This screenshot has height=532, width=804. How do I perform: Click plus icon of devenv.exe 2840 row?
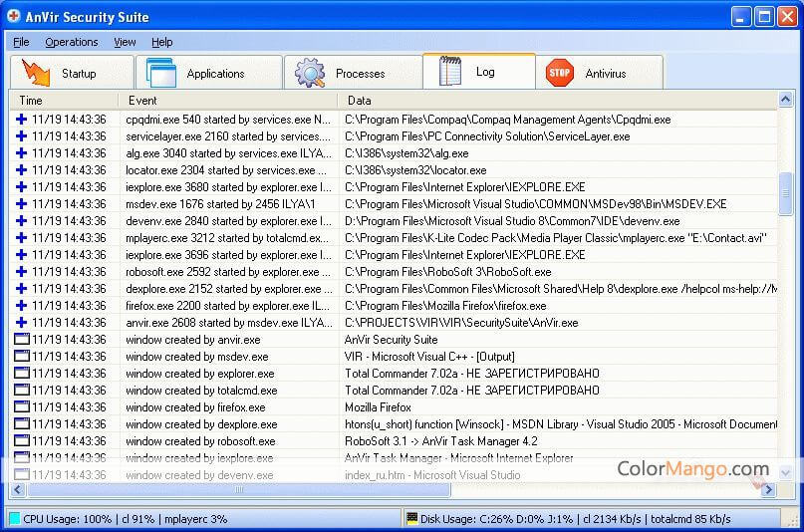(21, 220)
